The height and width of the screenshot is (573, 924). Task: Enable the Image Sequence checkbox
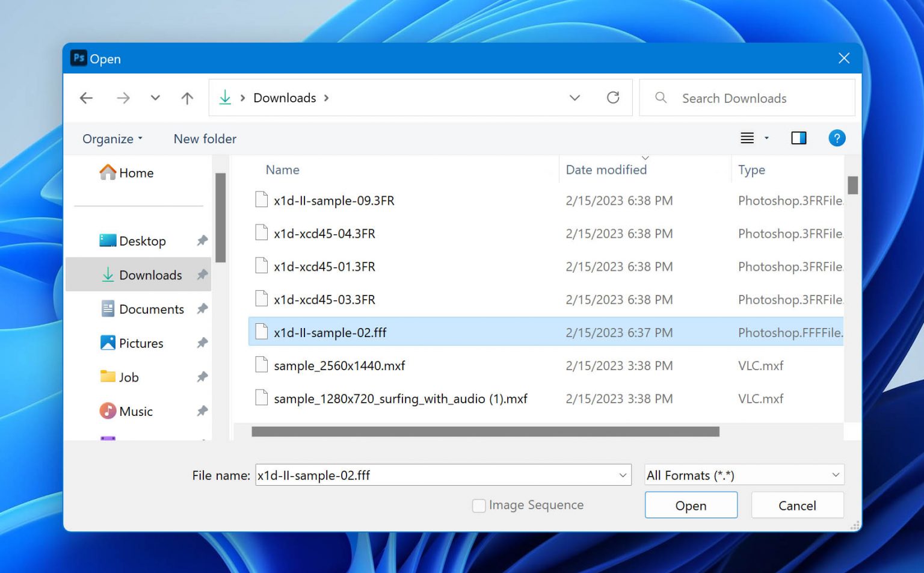pos(479,506)
